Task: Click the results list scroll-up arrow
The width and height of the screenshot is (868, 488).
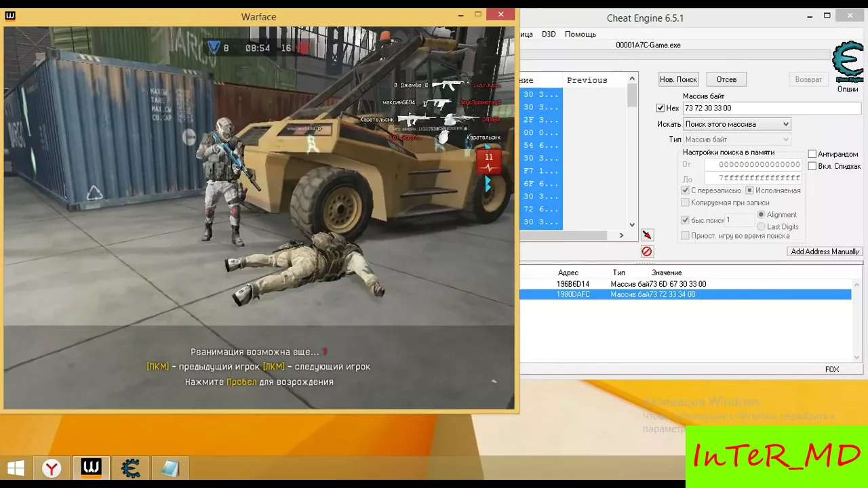Action: [x=632, y=79]
